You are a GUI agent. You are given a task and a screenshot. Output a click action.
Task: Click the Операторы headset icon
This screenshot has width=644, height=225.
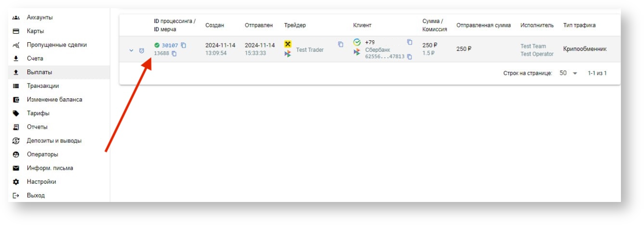pos(16,154)
